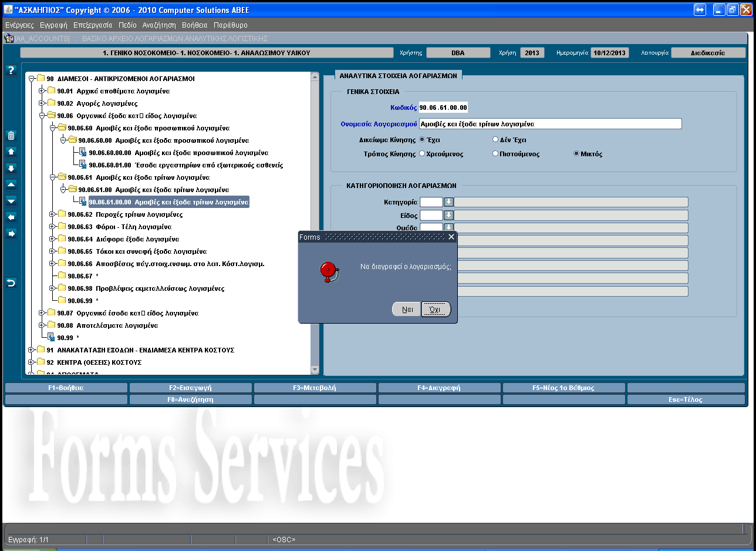Image resolution: width=756 pixels, height=551 pixels.
Task: Select tree row 90.06.61.00.00 Αμοιβές
Action: point(169,202)
